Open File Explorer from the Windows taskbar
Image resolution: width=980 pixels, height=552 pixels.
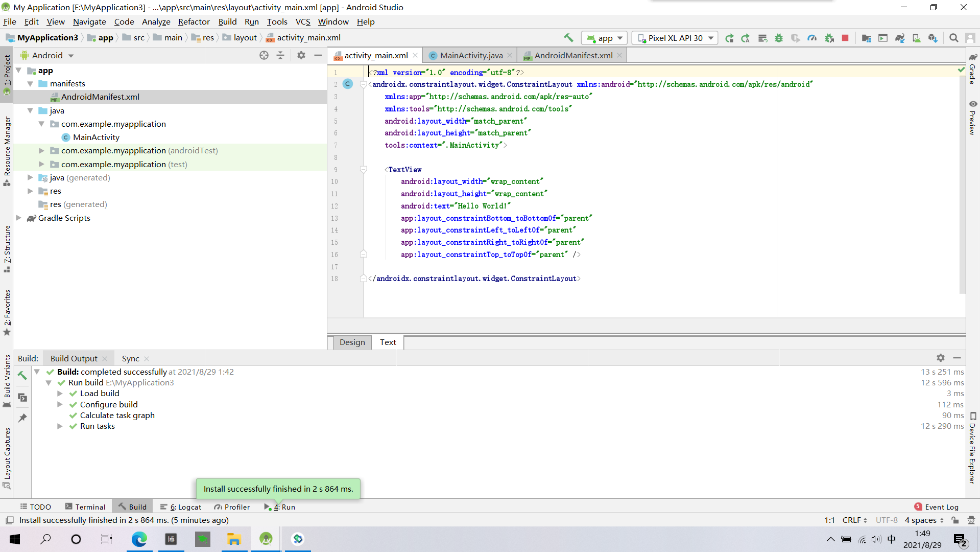pos(234,539)
